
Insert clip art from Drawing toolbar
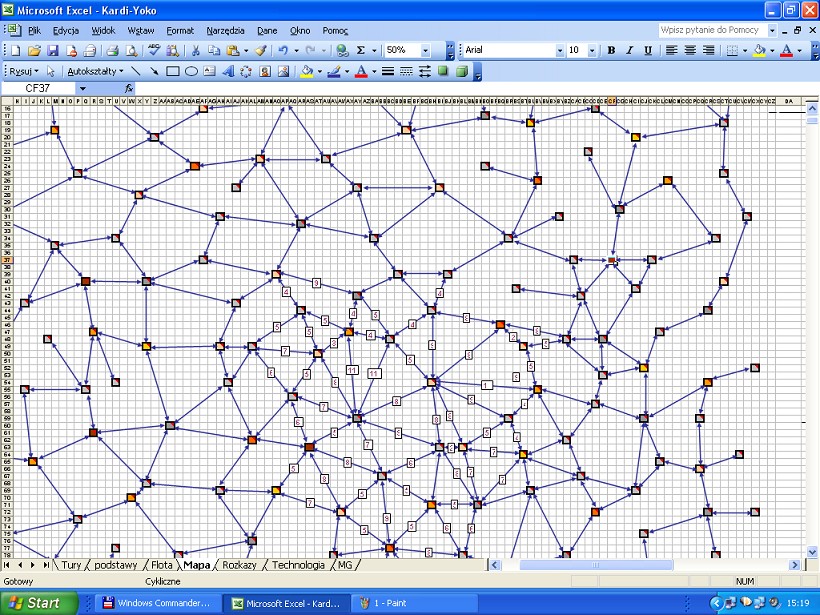coord(265,71)
